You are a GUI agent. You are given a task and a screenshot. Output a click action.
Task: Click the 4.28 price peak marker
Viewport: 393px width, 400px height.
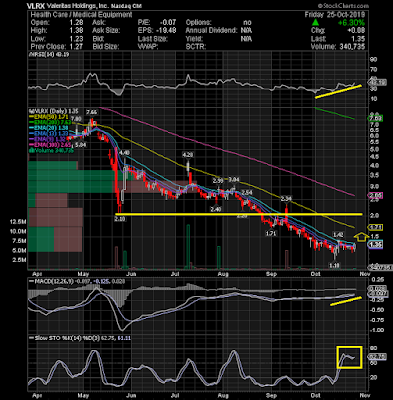pos(188,155)
